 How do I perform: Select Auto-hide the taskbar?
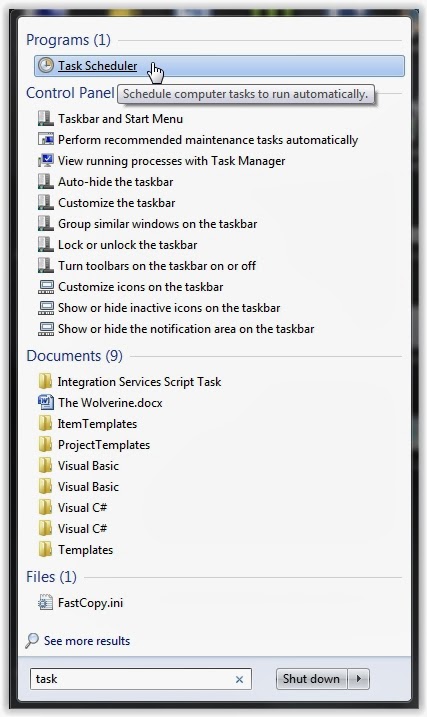pyautogui.click(x=115, y=182)
